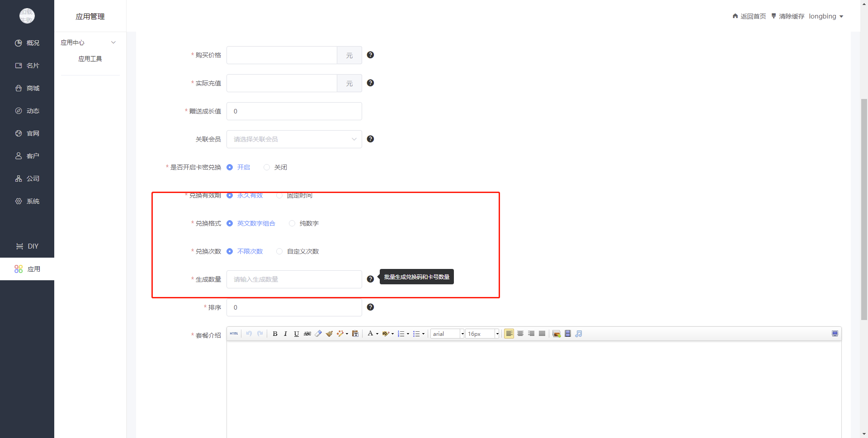Align text left in editor
The image size is (868, 438).
pyautogui.click(x=509, y=334)
